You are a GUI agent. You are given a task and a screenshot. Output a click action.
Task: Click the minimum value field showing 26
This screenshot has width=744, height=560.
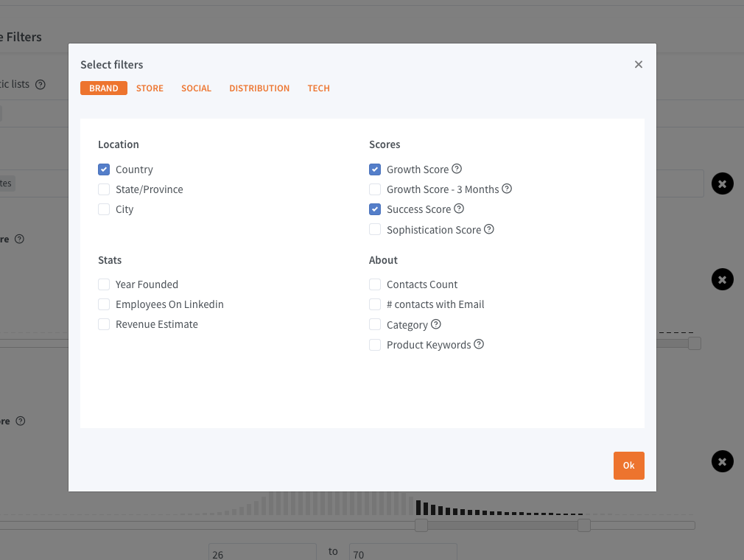click(262, 553)
